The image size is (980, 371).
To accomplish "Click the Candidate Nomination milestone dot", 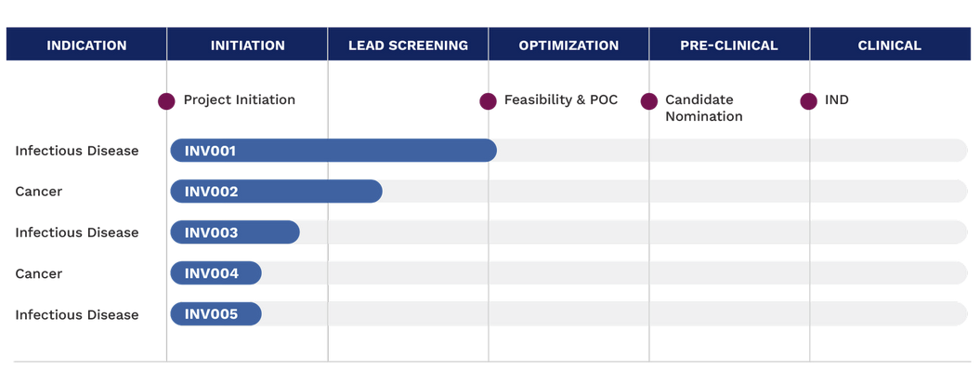I will pos(649,101).
